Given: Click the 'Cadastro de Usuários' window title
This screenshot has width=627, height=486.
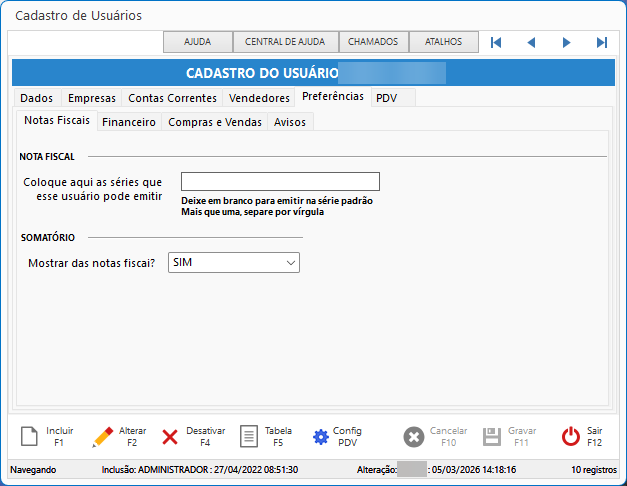Looking at the screenshot, I should tap(78, 16).
